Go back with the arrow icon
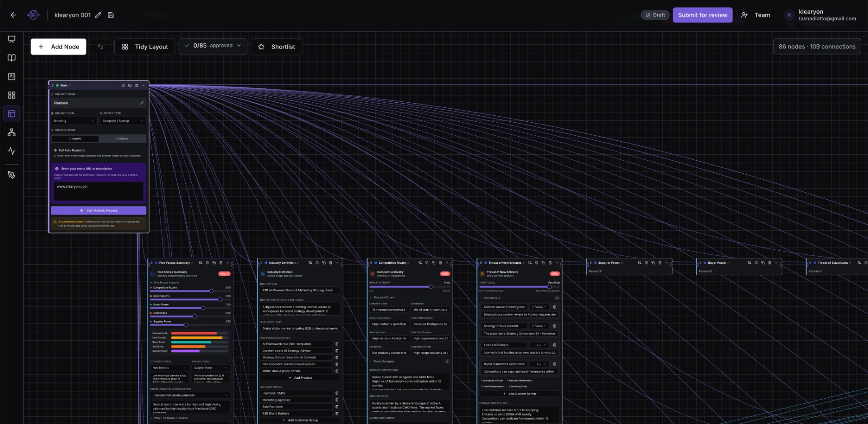 (14, 15)
